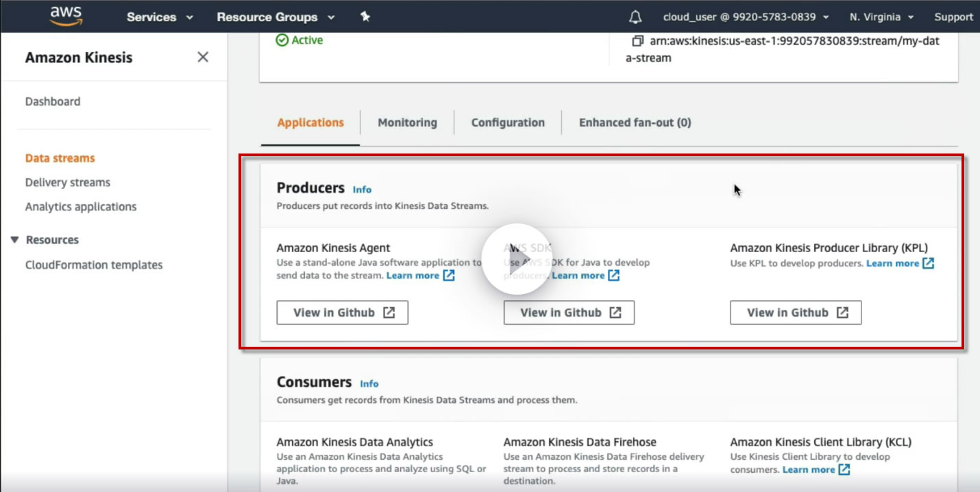Click the pin star icon in navbar
980x492 pixels.
point(365,16)
